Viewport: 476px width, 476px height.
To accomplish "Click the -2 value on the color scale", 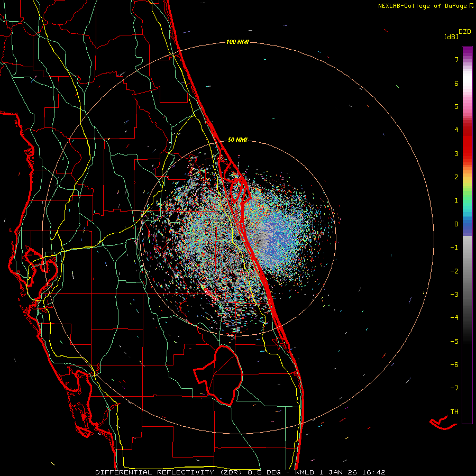I will tap(454, 271).
